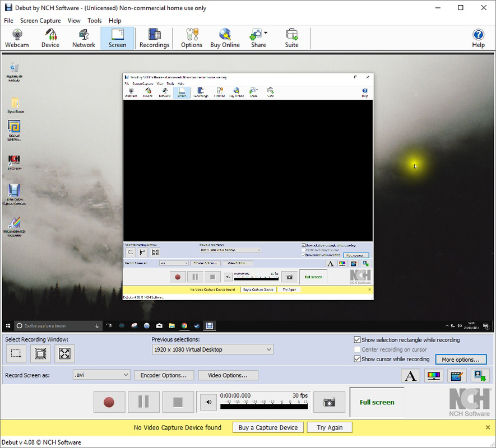Viewport: 496px width, 448px height.
Task: Open the Help menu
Action: coord(115,21)
